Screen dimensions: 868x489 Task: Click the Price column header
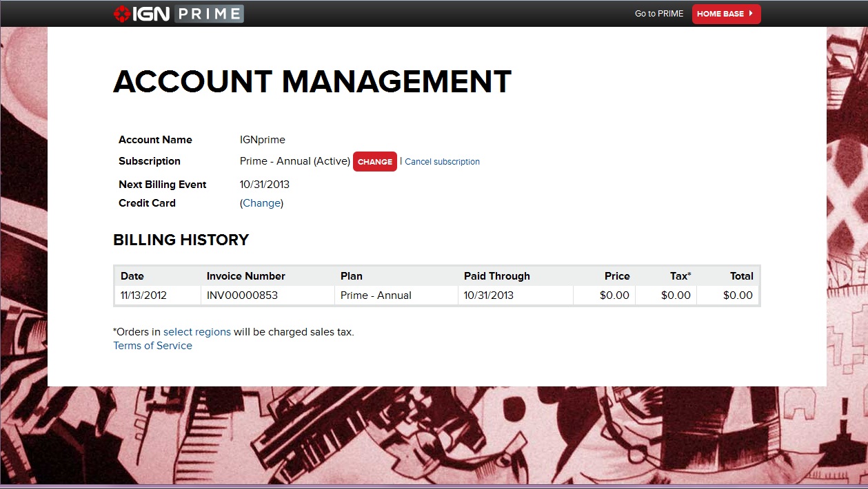(604, 276)
